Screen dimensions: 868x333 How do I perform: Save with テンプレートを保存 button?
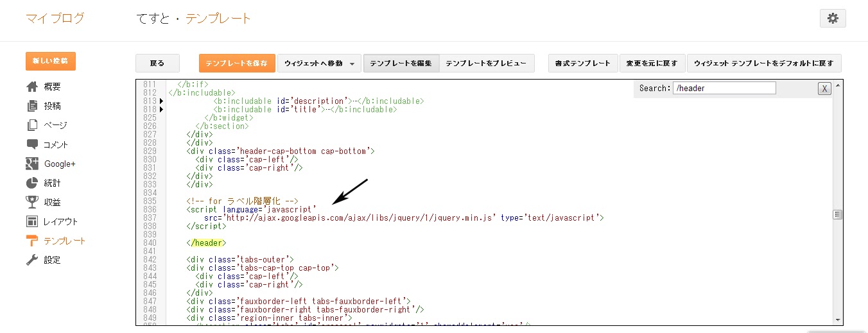point(238,63)
